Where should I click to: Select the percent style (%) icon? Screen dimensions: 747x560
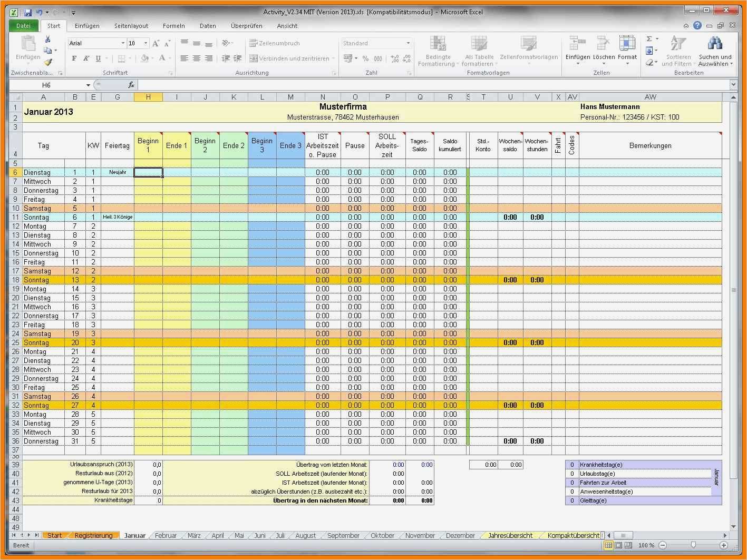point(365,58)
